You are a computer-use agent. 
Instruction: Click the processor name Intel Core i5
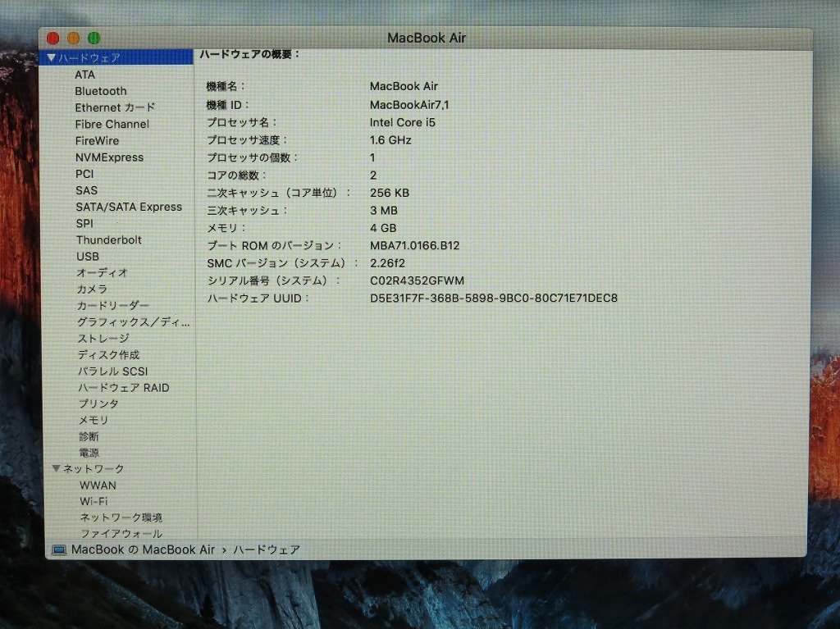click(402, 123)
